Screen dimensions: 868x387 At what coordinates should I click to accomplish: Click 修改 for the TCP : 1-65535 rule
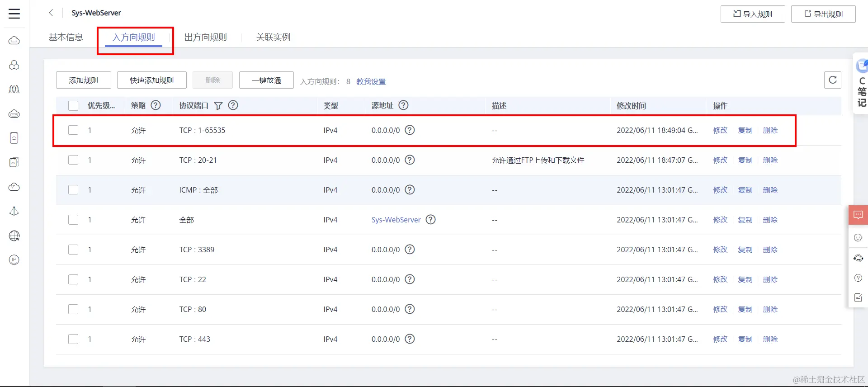tap(720, 130)
